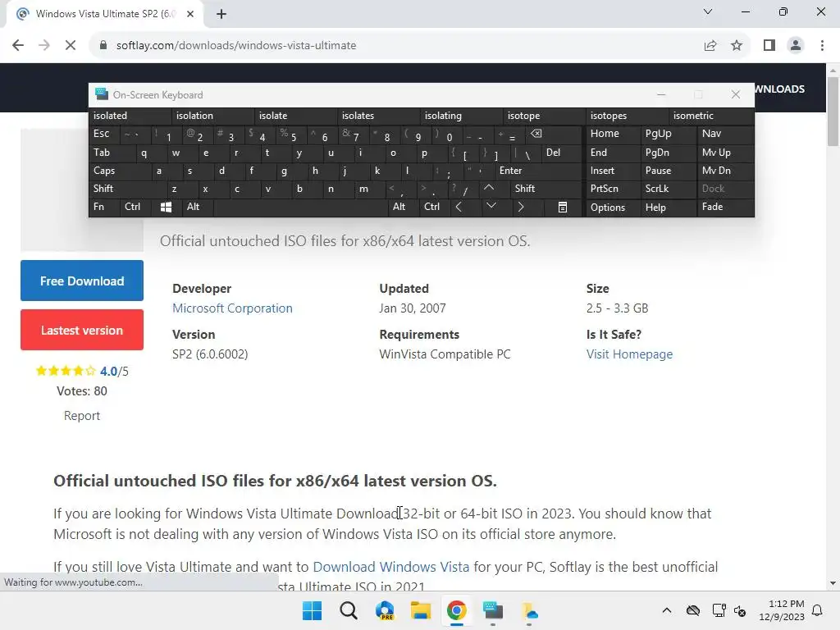Click the Windows logo key on On-Screen Keyboard
The height and width of the screenshot is (630, 840).
[x=166, y=207]
